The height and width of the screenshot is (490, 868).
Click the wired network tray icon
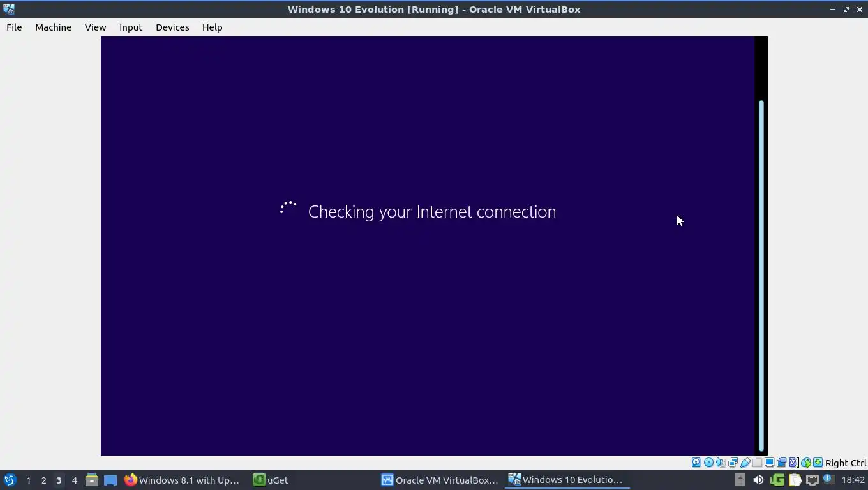tap(812, 480)
